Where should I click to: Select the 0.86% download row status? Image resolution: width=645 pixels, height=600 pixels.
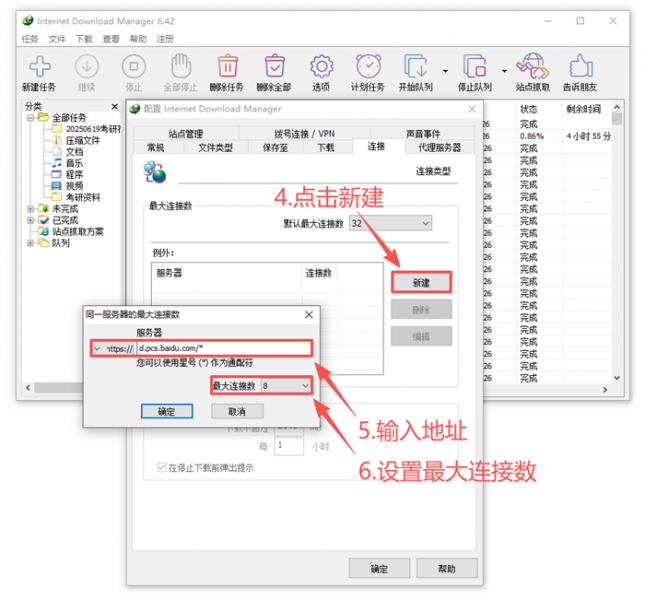(532, 136)
